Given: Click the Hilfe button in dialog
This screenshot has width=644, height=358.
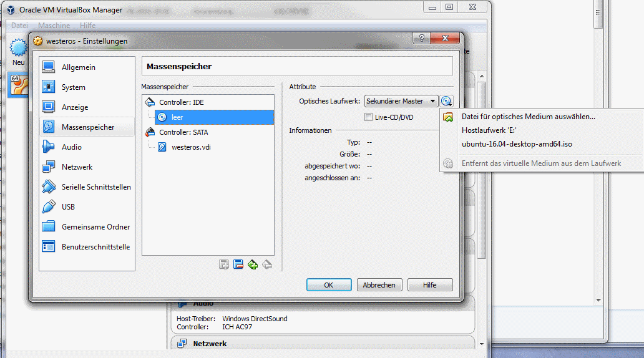Looking at the screenshot, I should [x=430, y=285].
